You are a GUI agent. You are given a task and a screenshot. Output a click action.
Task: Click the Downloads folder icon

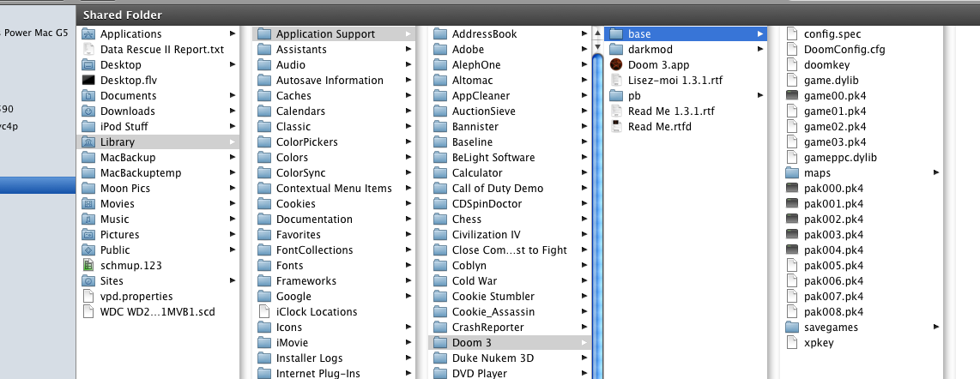point(88,111)
